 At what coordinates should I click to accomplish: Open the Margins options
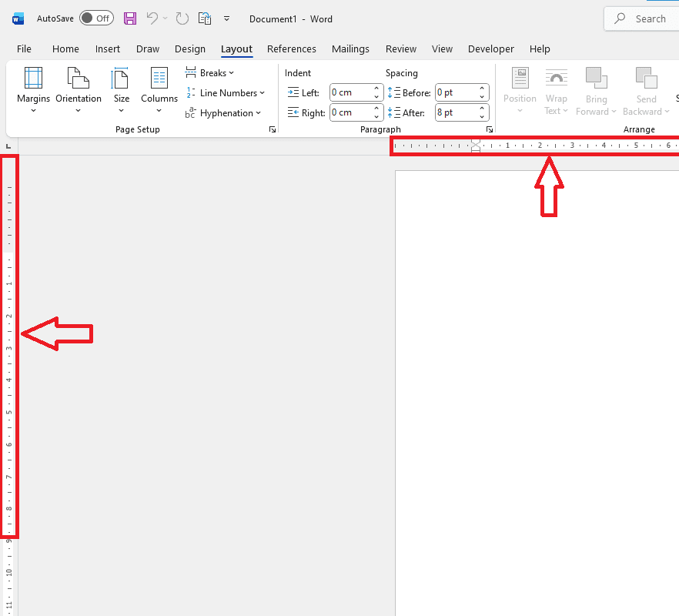pos(33,89)
